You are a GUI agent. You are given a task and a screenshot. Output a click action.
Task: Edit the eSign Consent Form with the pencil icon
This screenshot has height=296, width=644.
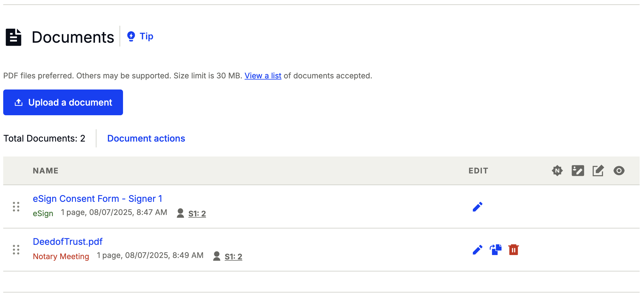(x=478, y=206)
